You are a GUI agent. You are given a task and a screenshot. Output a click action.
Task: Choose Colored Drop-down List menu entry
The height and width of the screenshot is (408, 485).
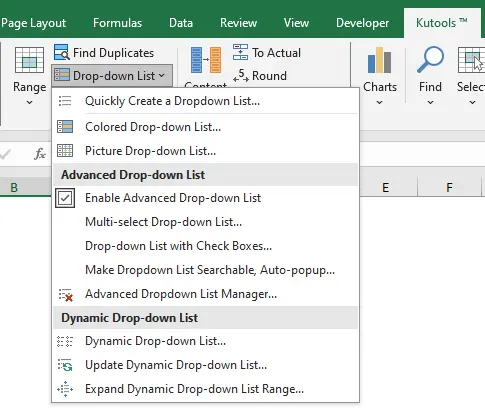click(206, 127)
